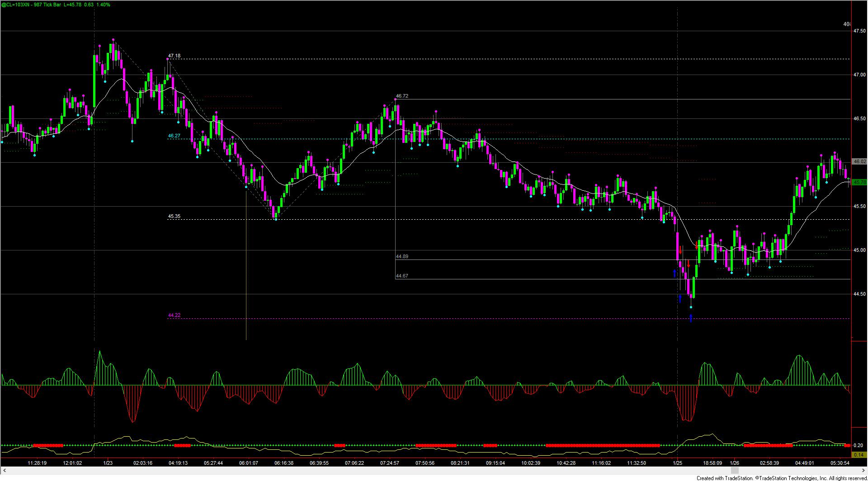Select the 47.18 dashed level label
This screenshot has height=481, width=868.
(174, 56)
